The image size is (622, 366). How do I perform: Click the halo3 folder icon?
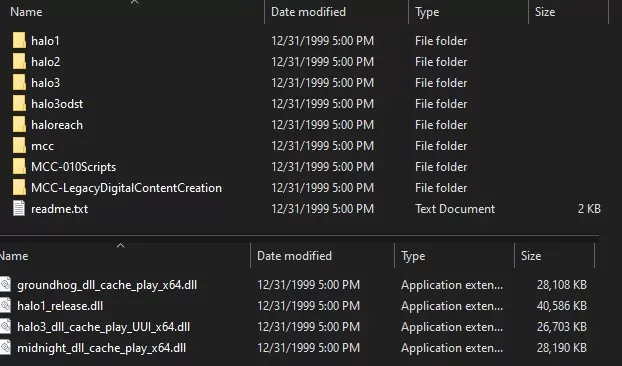[19, 83]
